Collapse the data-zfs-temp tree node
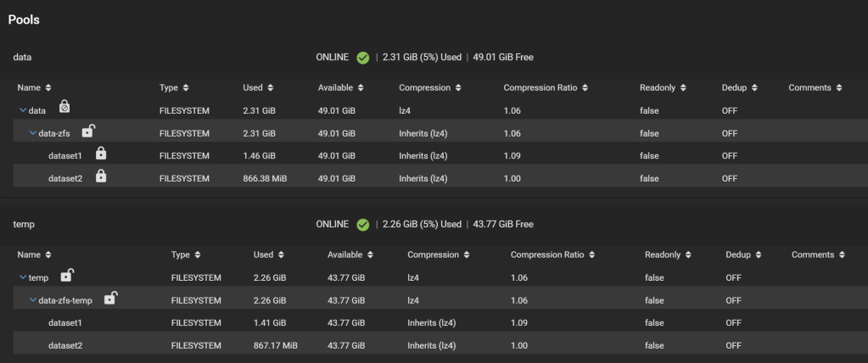The image size is (868, 363). click(34, 300)
